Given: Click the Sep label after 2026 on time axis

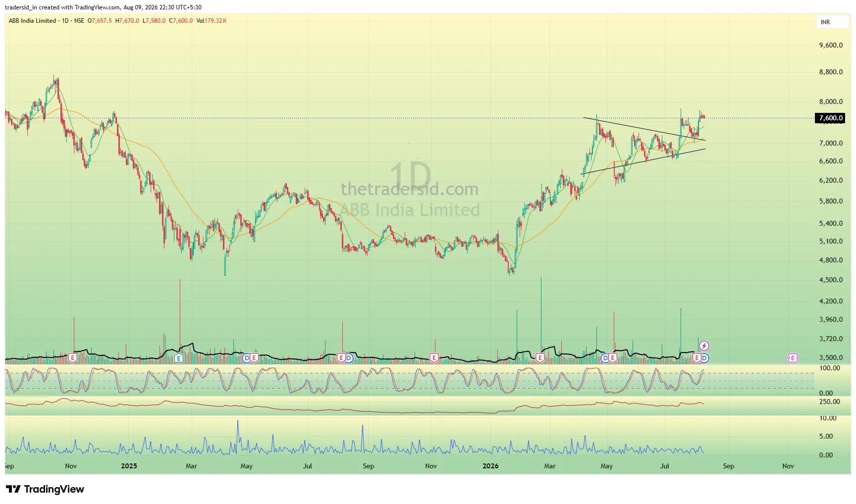Looking at the screenshot, I should (x=728, y=466).
